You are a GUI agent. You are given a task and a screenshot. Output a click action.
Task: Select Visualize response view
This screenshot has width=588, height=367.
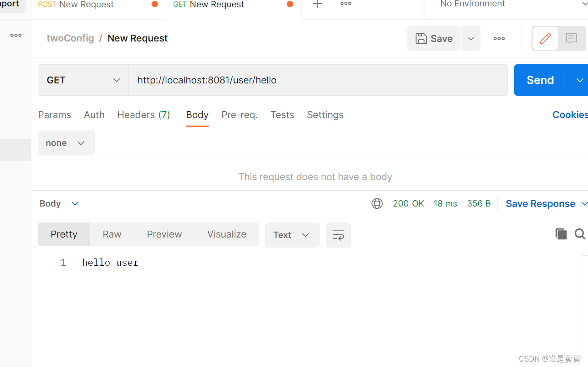pos(227,234)
